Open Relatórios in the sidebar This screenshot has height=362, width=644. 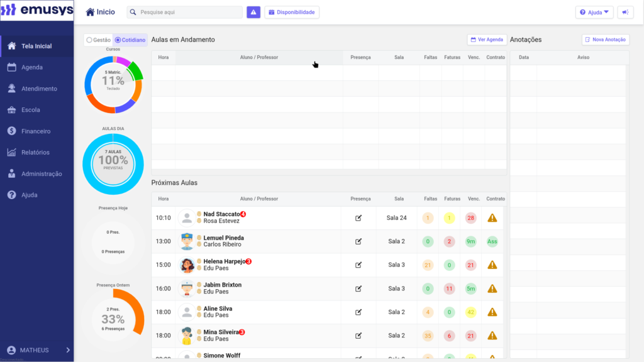35,153
